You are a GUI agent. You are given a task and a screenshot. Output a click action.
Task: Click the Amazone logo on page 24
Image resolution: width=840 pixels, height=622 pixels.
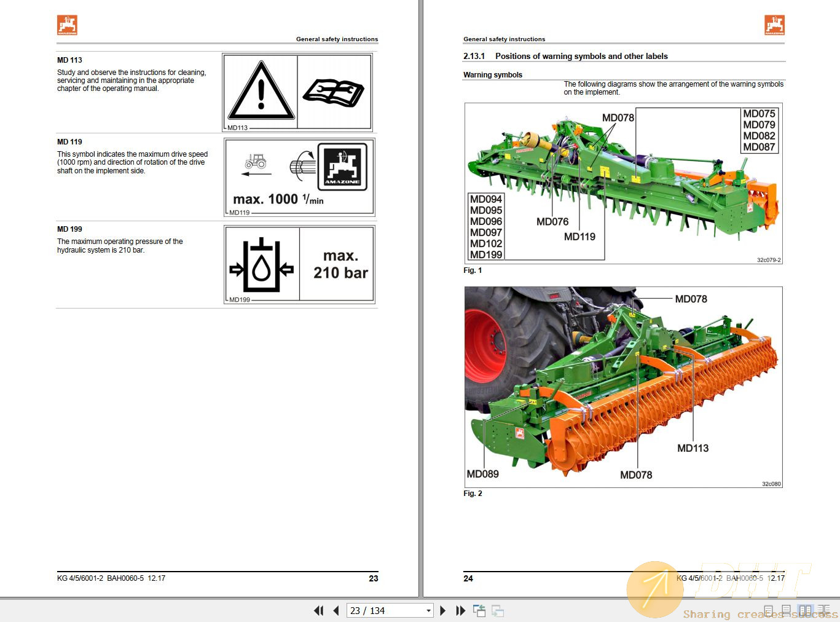point(774,25)
